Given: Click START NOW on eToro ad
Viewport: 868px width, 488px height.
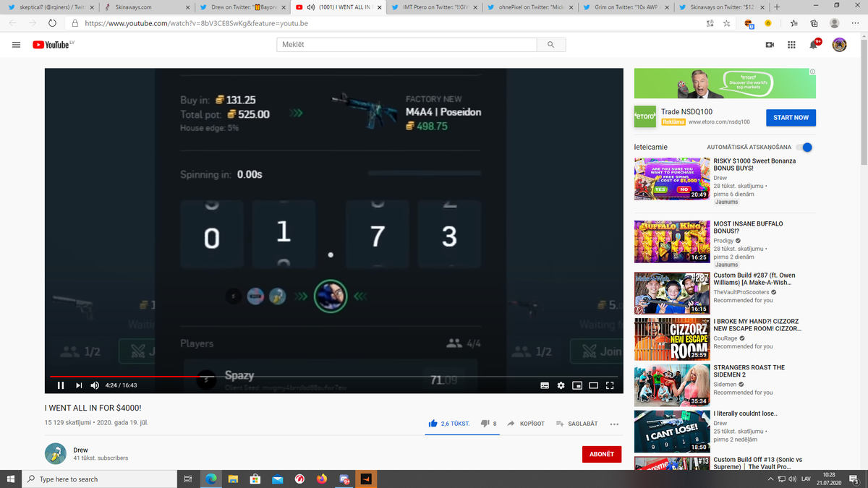Looking at the screenshot, I should [x=791, y=117].
